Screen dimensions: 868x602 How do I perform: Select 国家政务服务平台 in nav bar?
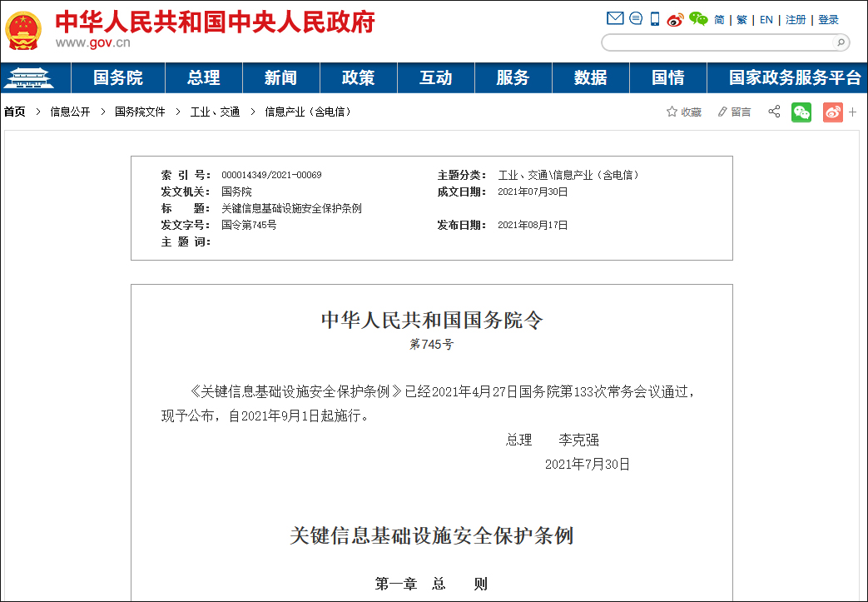(795, 77)
